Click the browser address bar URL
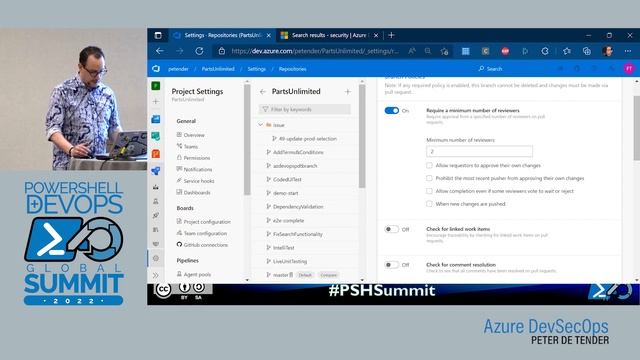 315,51
